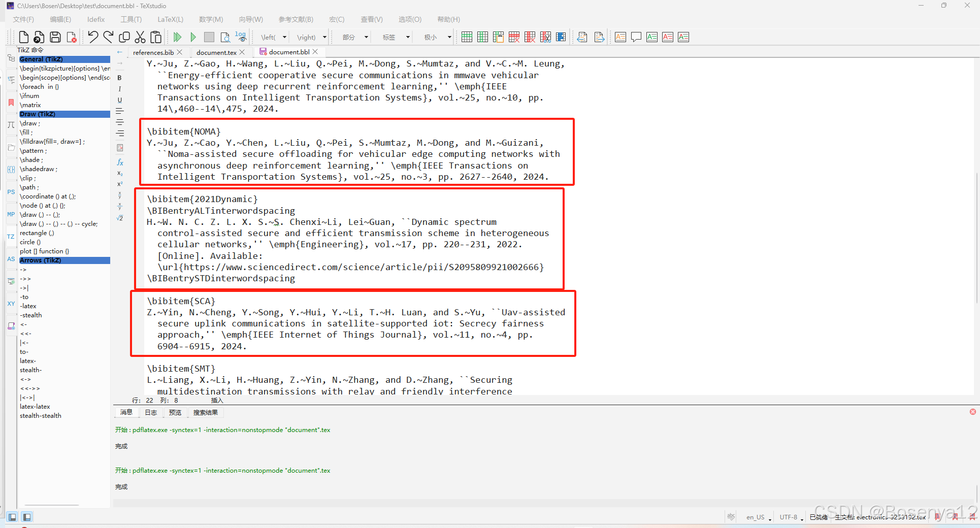
Task: Cut the selected text
Action: 140,37
